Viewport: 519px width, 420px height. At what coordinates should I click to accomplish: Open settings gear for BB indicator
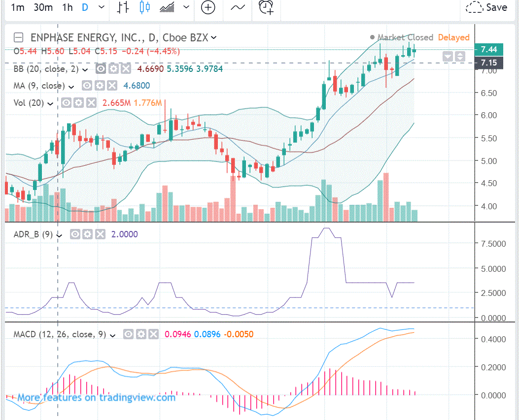113,69
